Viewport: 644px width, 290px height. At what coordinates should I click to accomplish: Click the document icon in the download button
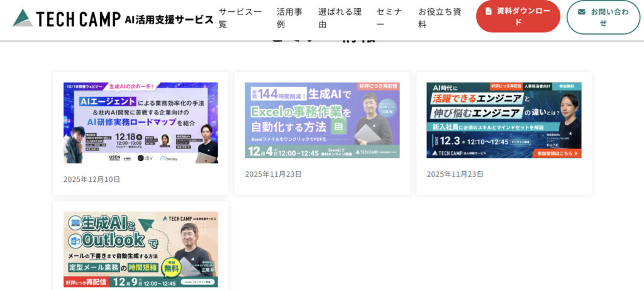(489, 11)
